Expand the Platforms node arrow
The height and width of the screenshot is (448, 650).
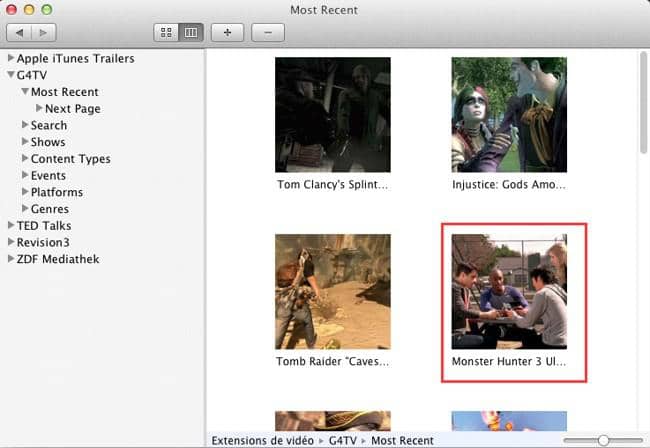[25, 191]
